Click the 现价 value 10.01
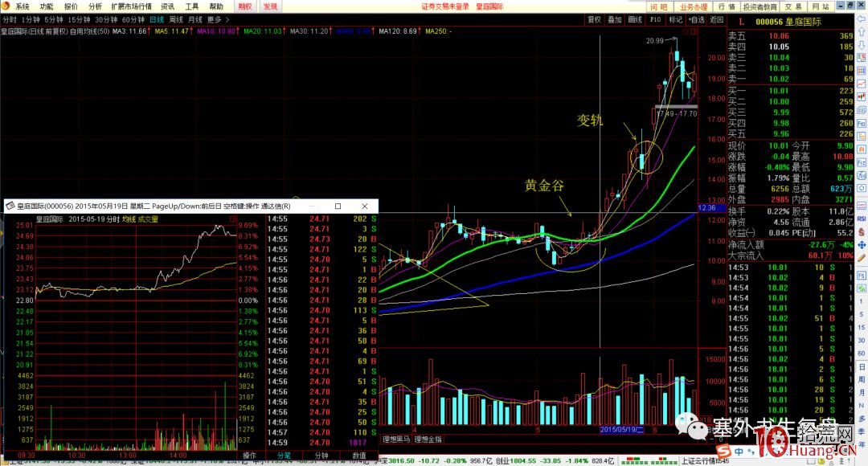This screenshot has width=868, height=466. [x=778, y=145]
